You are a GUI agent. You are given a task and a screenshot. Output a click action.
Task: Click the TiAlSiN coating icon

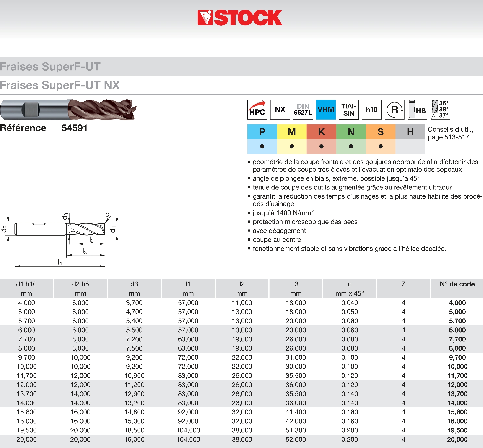click(x=348, y=110)
